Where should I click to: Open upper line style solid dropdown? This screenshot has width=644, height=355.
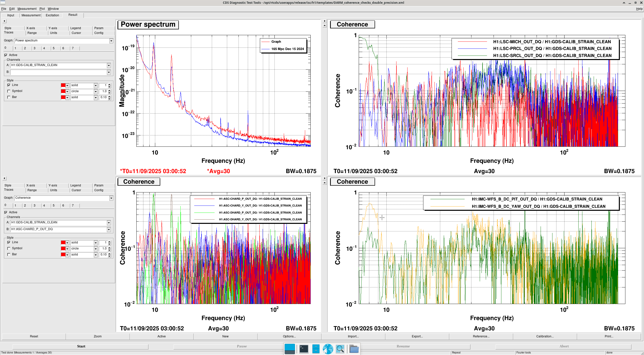(x=96, y=85)
